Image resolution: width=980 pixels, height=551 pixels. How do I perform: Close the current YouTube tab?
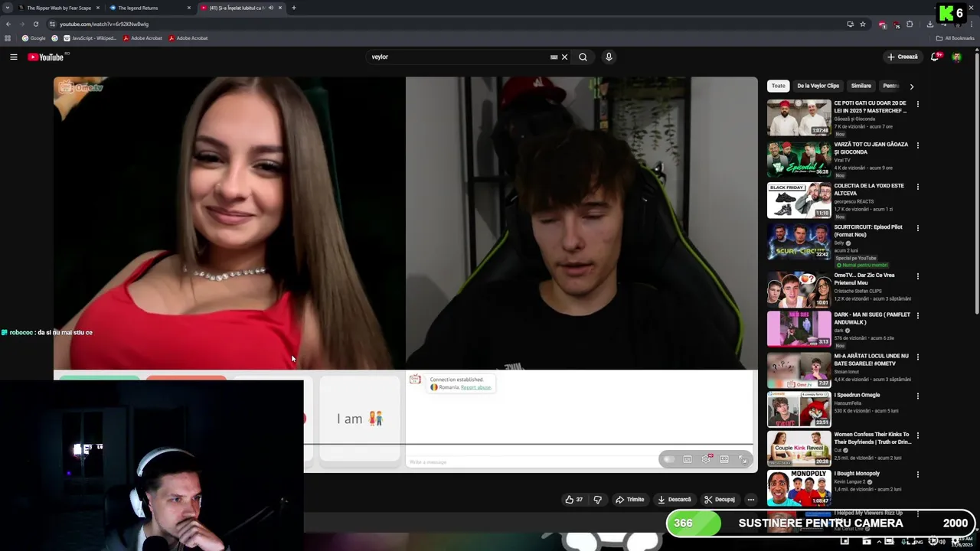[280, 8]
